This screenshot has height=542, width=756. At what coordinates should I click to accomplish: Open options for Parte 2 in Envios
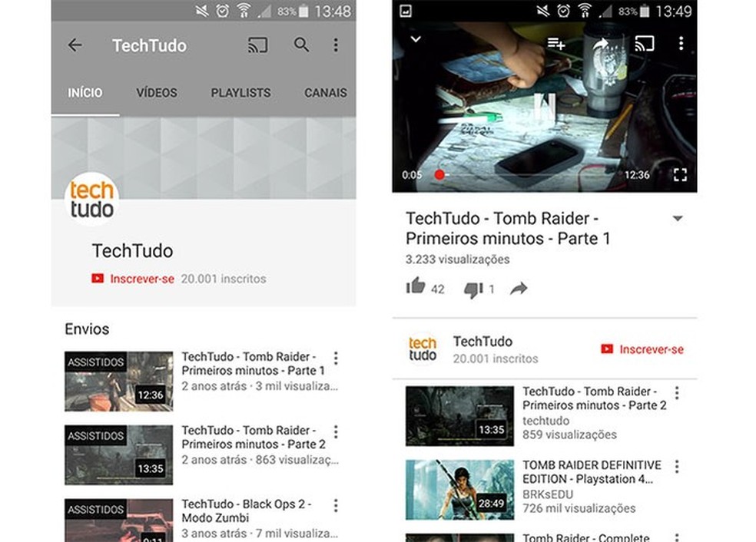click(336, 431)
